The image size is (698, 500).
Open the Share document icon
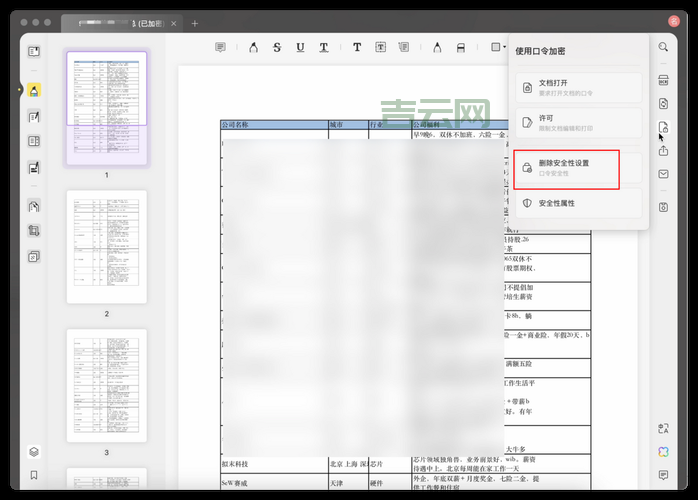[663, 151]
